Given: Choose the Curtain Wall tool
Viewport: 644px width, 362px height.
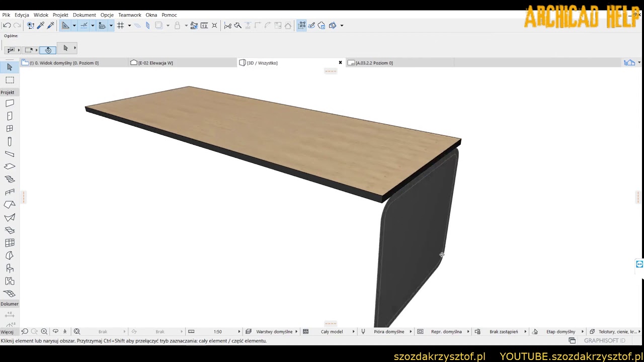Looking at the screenshot, I should click(10, 243).
